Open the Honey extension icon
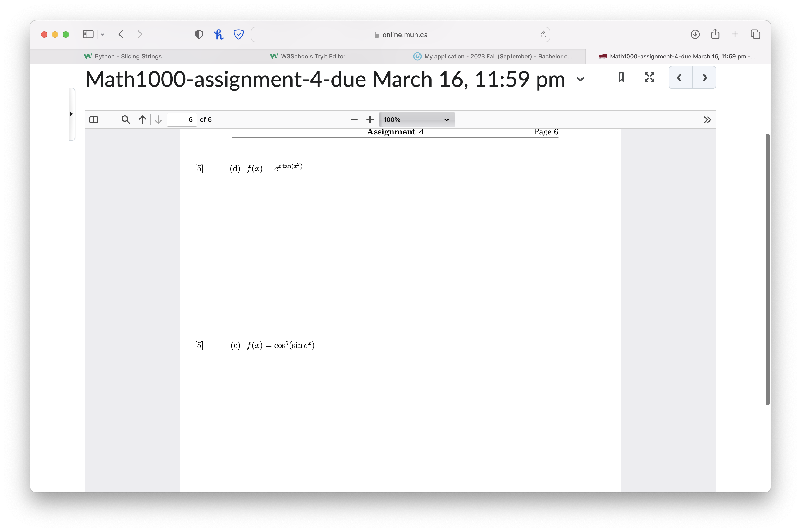This screenshot has width=801, height=532. (x=219, y=34)
